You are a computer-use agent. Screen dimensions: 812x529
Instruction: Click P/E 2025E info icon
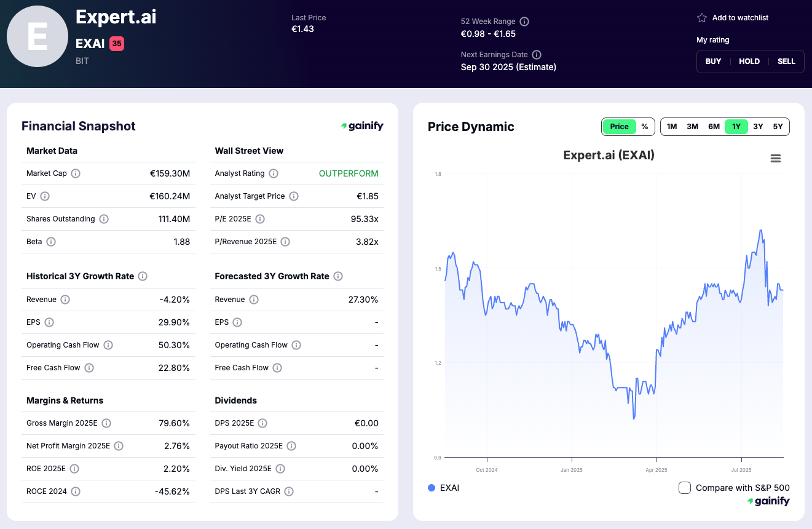[x=260, y=219]
